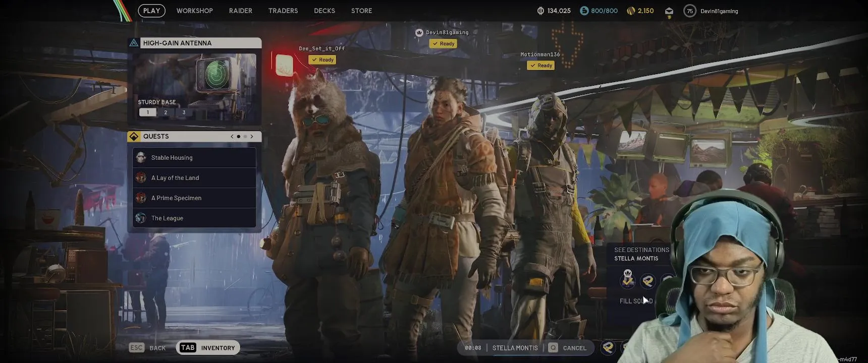Click the Dee_Set_it_Off player name

[321, 48]
